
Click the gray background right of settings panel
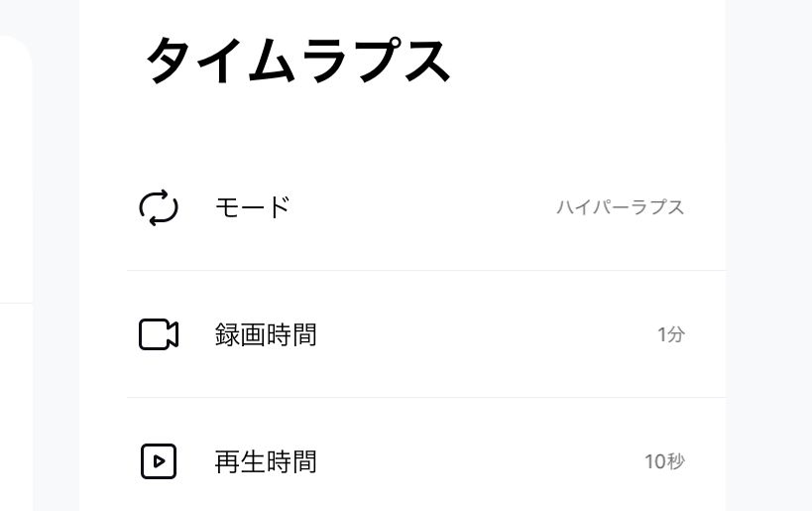(x=768, y=256)
